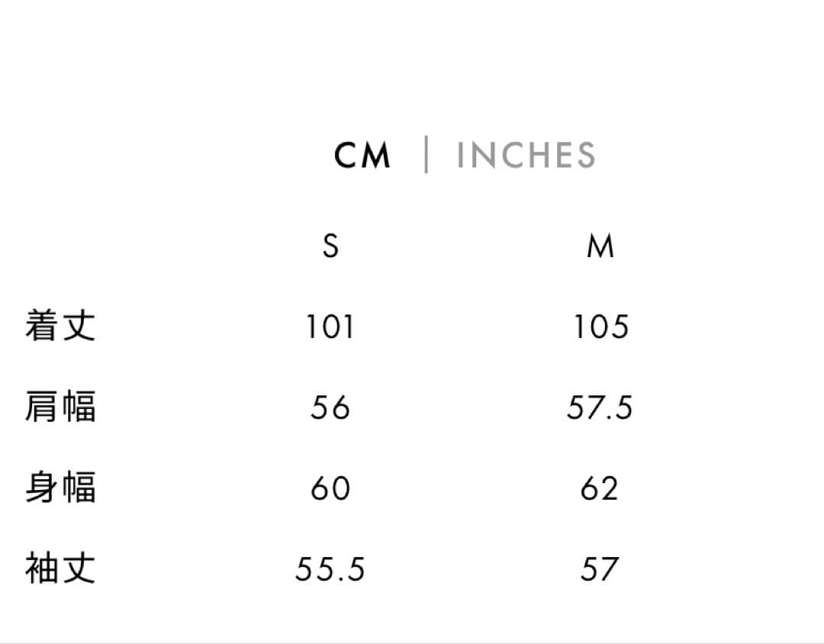Click the empty header cell above 着丈
824x644 pixels.
[60, 246]
